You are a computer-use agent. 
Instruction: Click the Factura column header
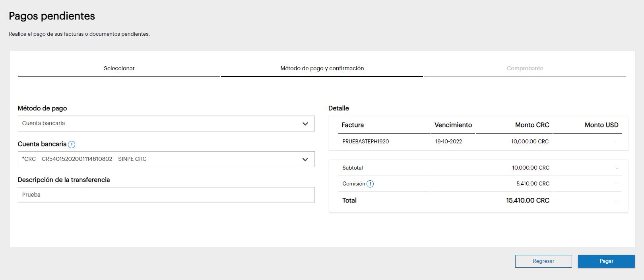(x=353, y=125)
